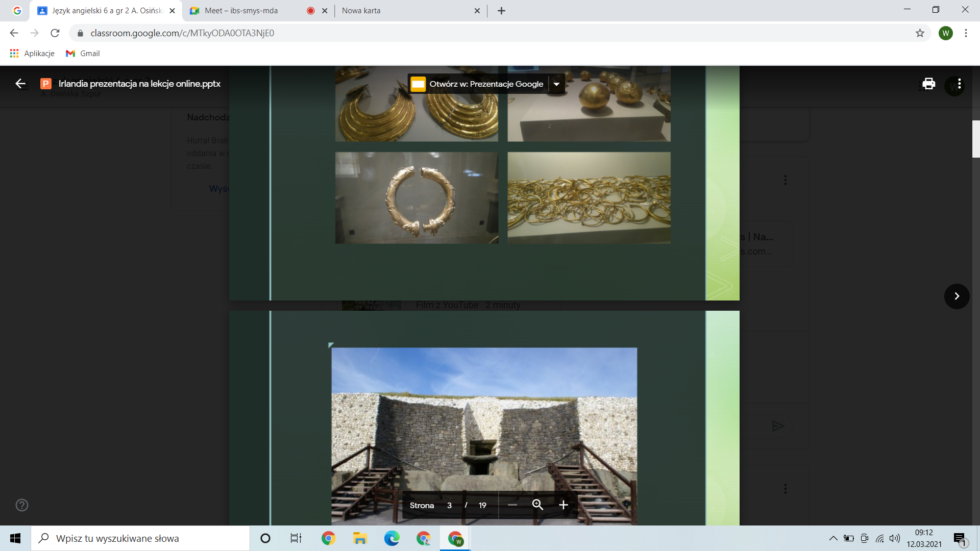This screenshot has width=980, height=551.
Task: Click zoom out minus icon
Action: coord(512,505)
